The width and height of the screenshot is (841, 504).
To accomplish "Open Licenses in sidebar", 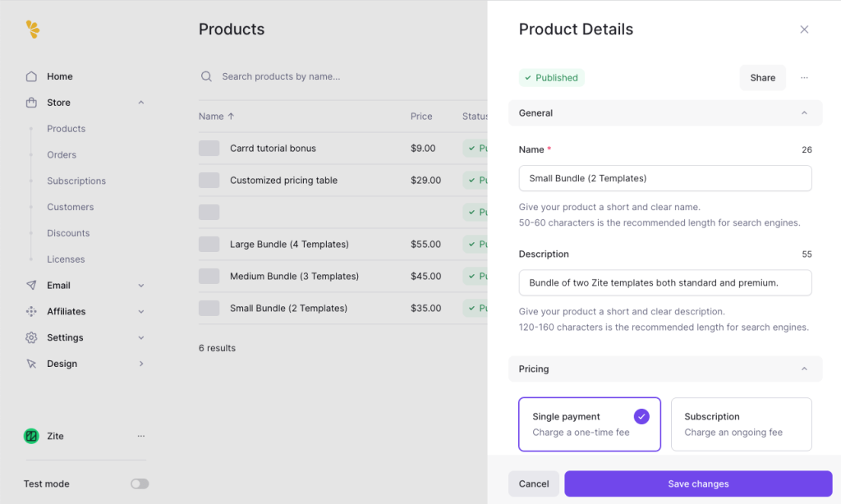I will point(66,259).
